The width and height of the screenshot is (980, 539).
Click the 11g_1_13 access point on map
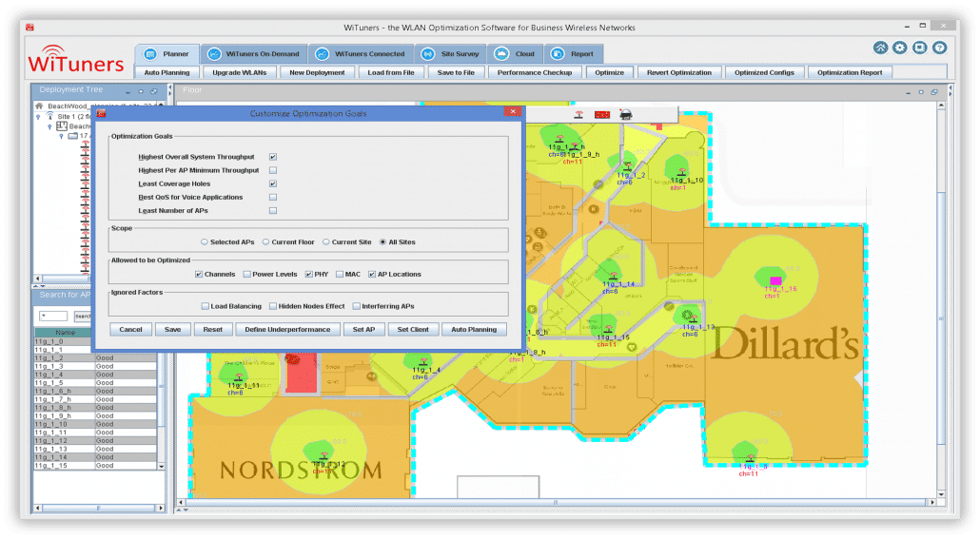(695, 318)
